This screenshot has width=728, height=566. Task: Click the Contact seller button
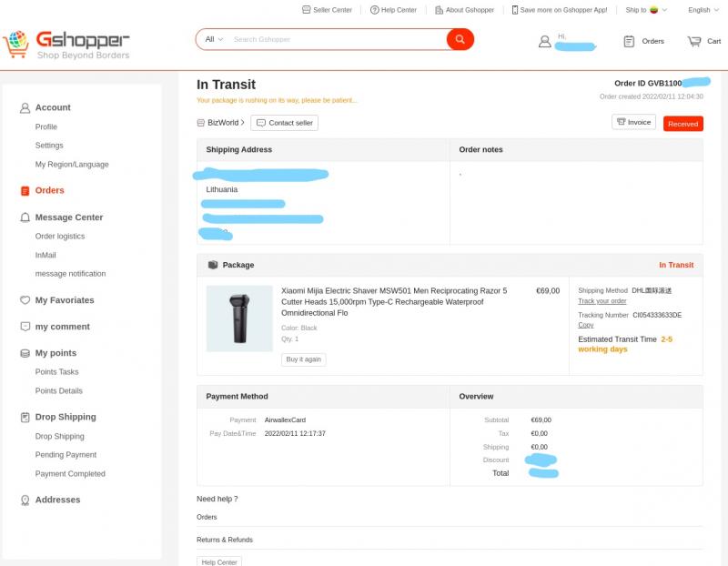pos(285,123)
